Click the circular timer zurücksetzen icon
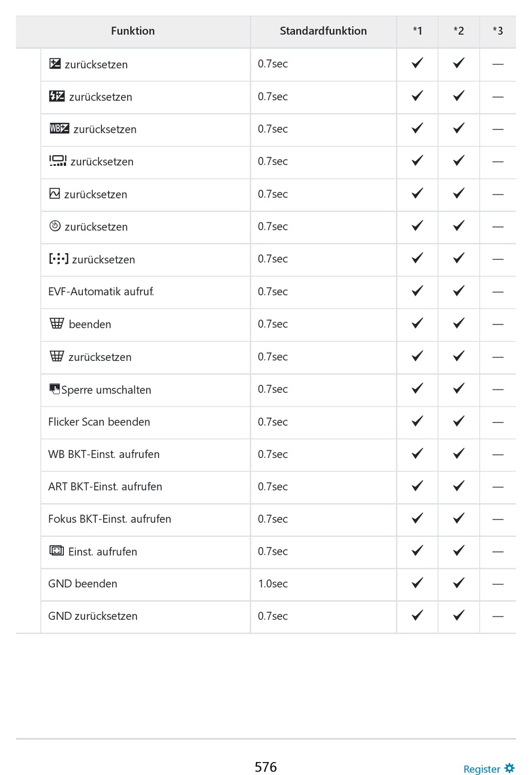The width and height of the screenshot is (532, 775). [x=55, y=226]
